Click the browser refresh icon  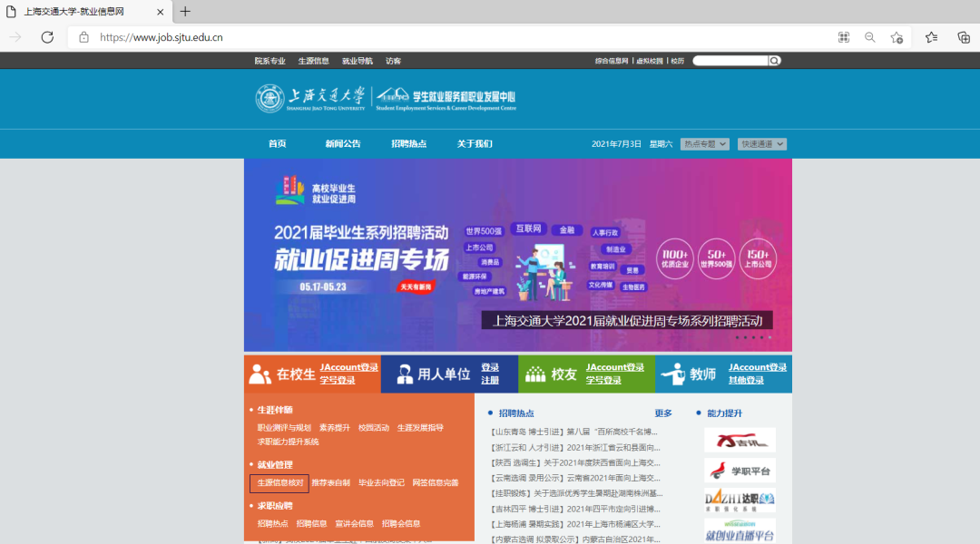point(48,37)
